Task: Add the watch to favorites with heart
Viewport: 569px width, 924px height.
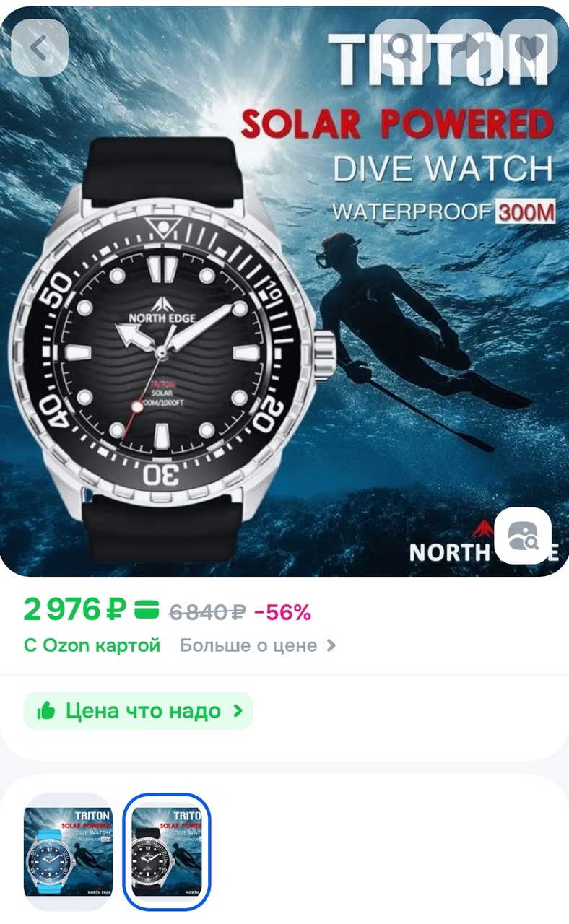Action: pos(530,48)
